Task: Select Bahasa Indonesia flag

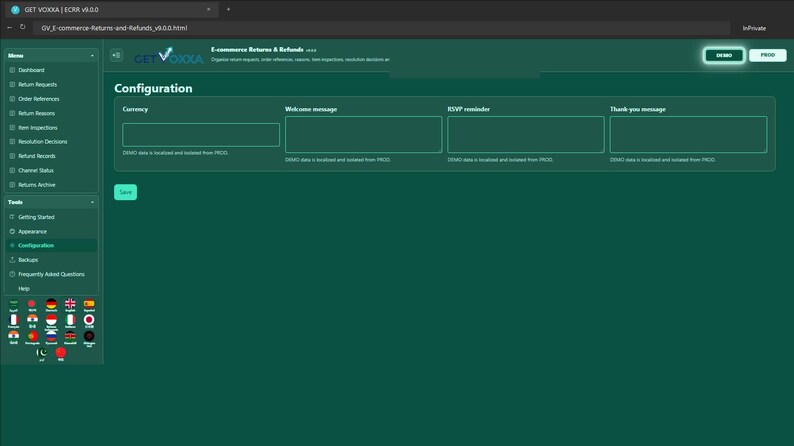Action: tap(51, 321)
